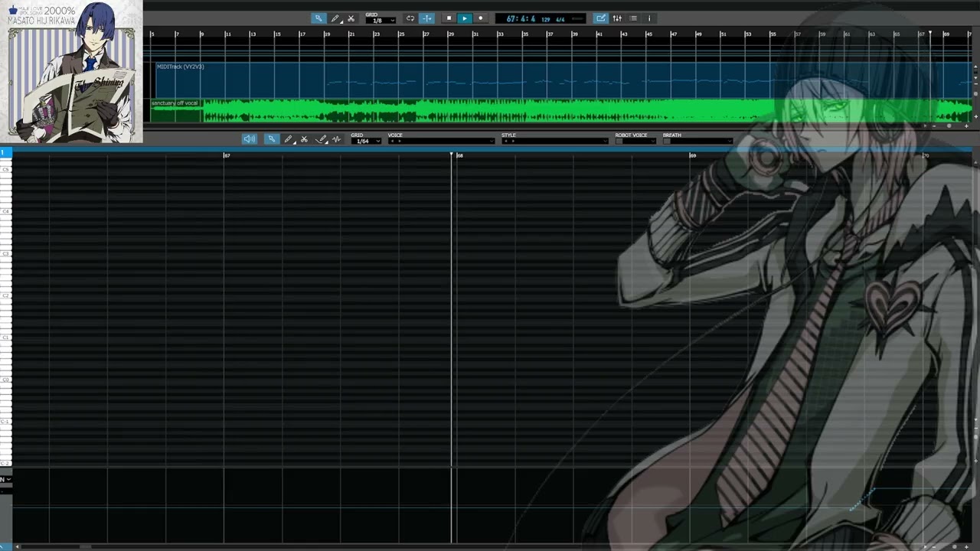Toggle the speaker monitor icon in editor toolbar
This screenshot has height=551, width=980.
point(249,139)
